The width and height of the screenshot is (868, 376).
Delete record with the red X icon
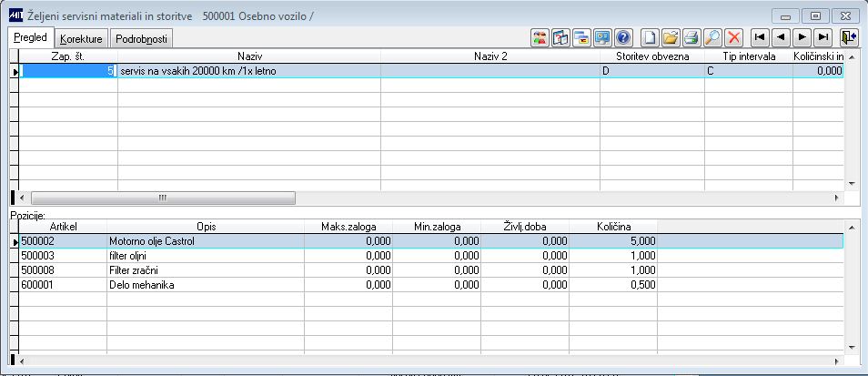click(x=734, y=37)
